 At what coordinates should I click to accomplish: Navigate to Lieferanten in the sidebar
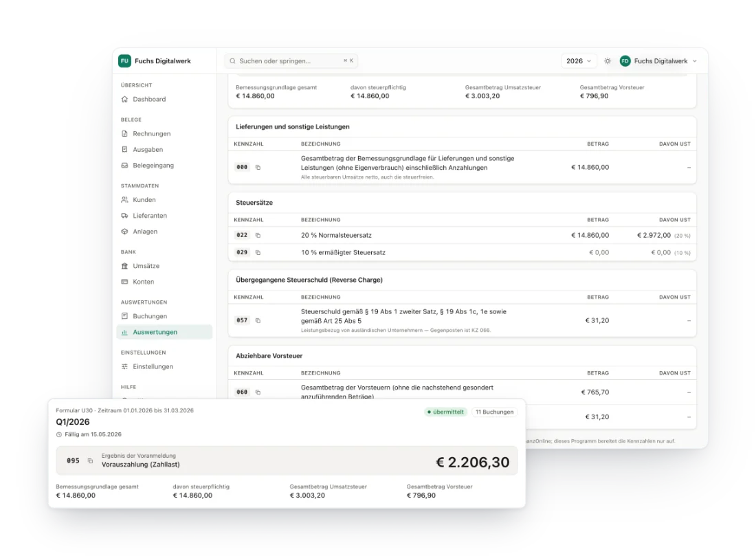[164, 216]
